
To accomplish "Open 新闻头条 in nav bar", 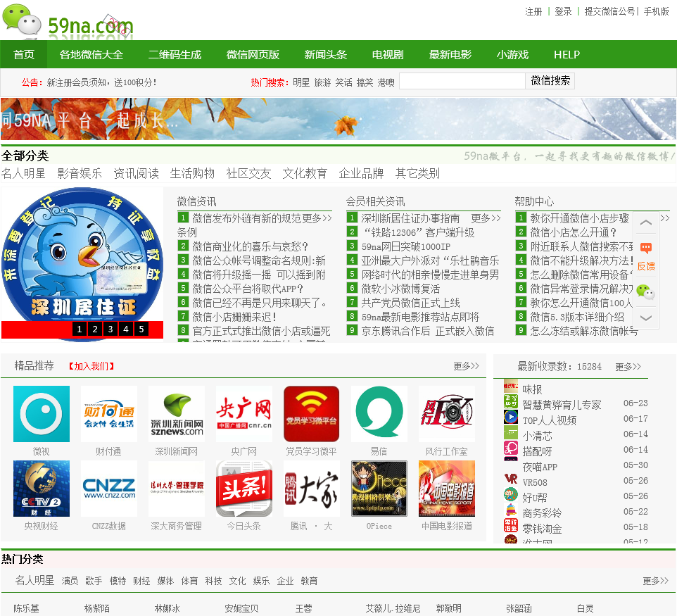I will (x=325, y=54).
